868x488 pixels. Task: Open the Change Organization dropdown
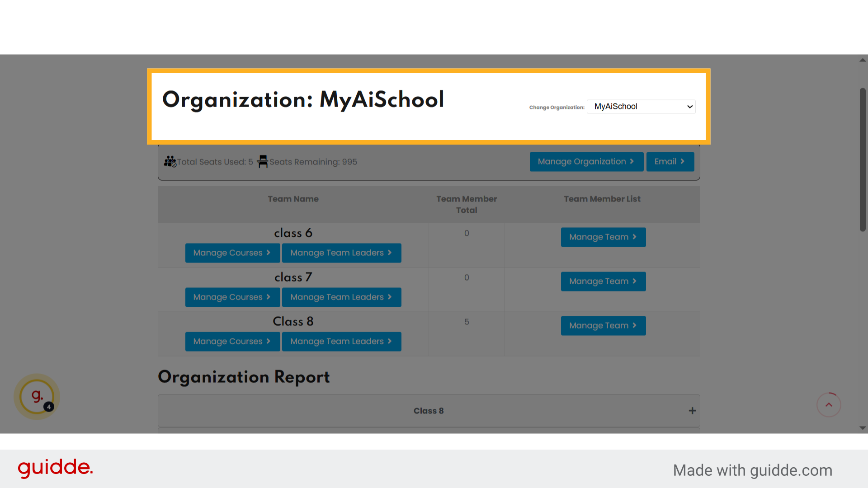point(641,106)
